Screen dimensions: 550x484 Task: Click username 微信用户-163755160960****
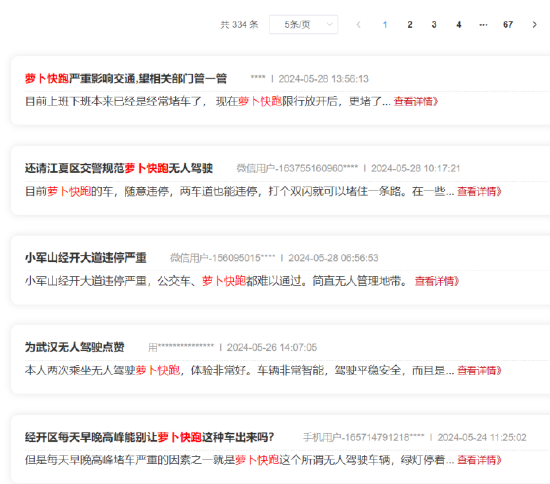[297, 169]
